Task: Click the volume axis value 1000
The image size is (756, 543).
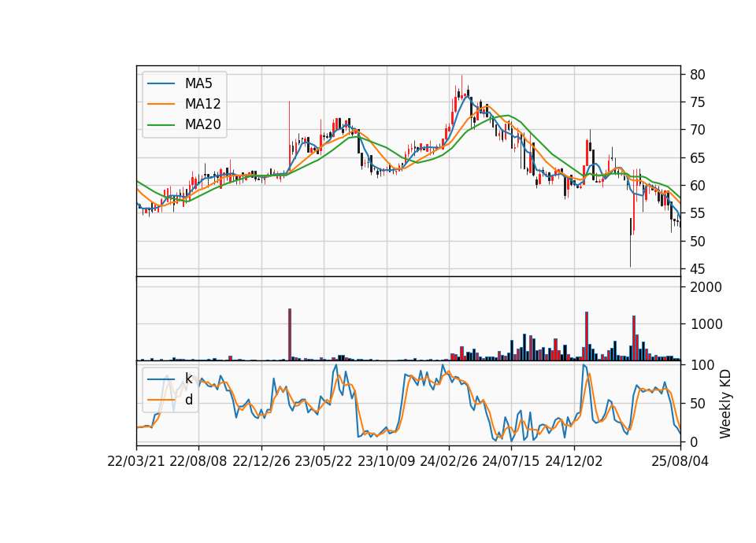Action: click(x=706, y=324)
